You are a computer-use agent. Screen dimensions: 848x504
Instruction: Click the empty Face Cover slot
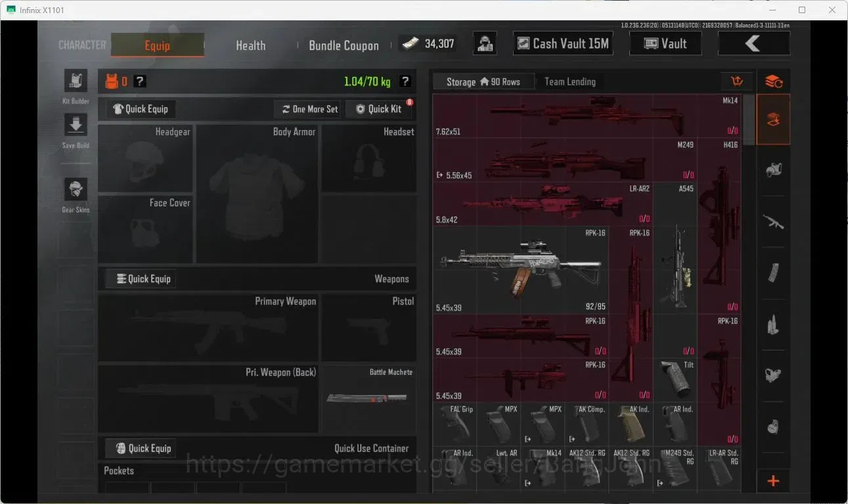click(x=145, y=229)
